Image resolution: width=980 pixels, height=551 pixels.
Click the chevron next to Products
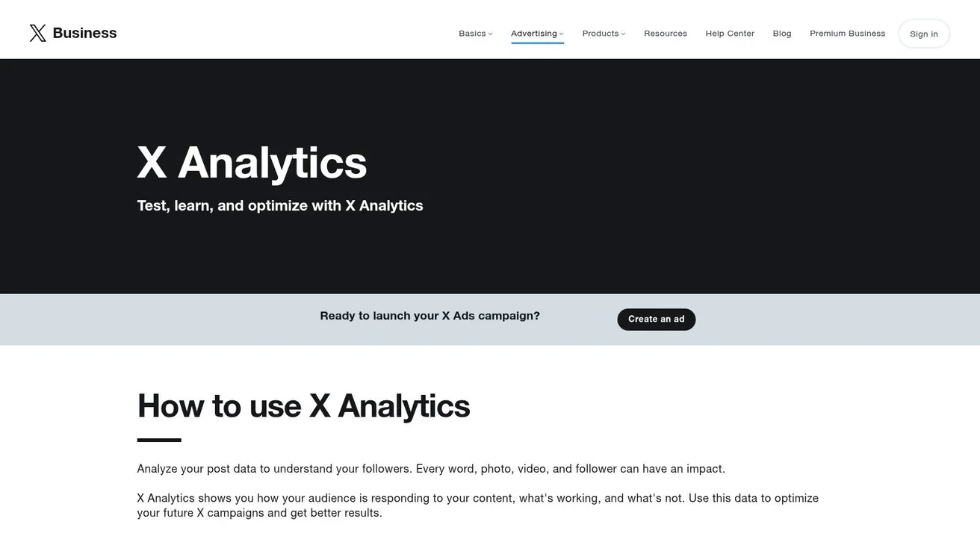click(623, 34)
